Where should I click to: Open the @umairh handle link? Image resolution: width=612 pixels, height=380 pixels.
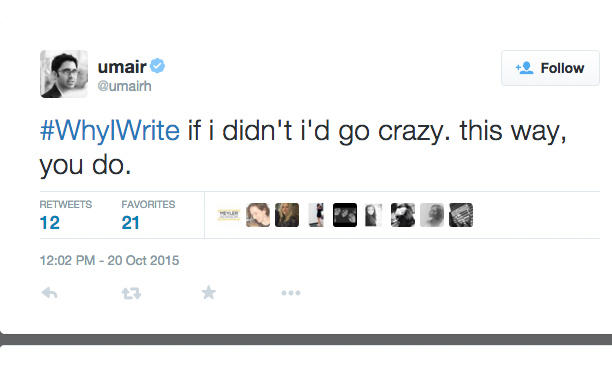(125, 86)
